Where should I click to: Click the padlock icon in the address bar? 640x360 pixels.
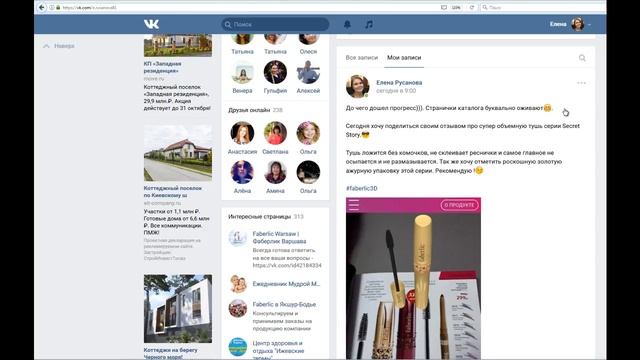click(x=58, y=7)
